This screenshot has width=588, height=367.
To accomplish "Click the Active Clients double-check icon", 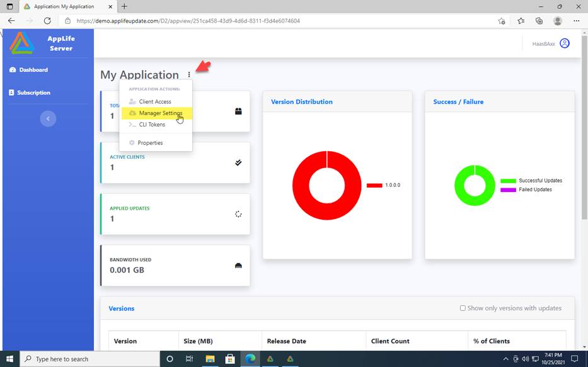I will (238, 162).
